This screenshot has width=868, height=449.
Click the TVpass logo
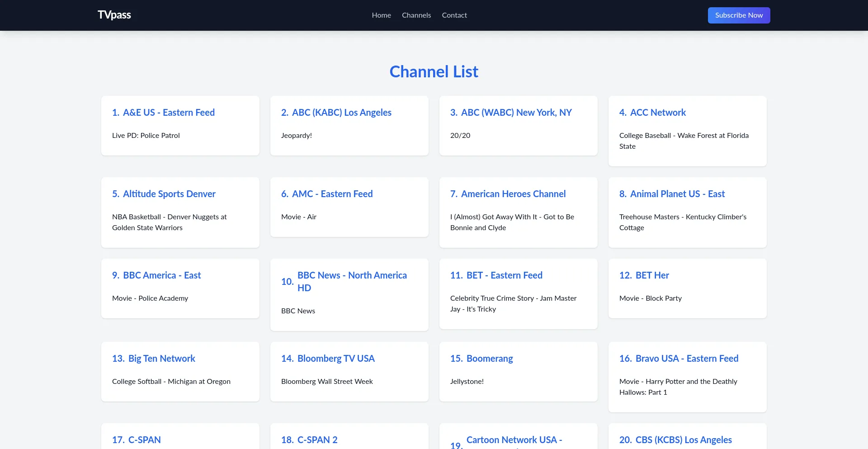pos(114,15)
